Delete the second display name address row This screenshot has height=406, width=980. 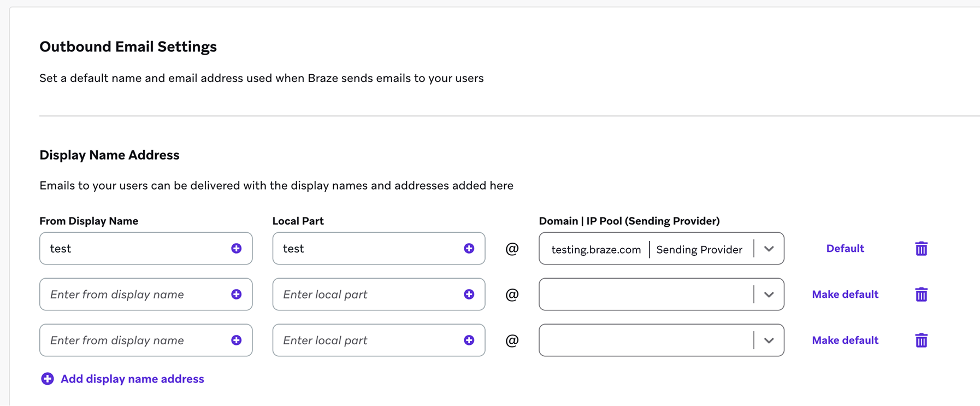(921, 295)
